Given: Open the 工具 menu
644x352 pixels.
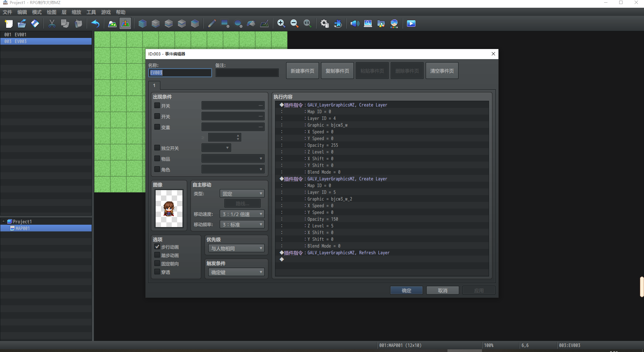Looking at the screenshot, I should click(x=91, y=12).
